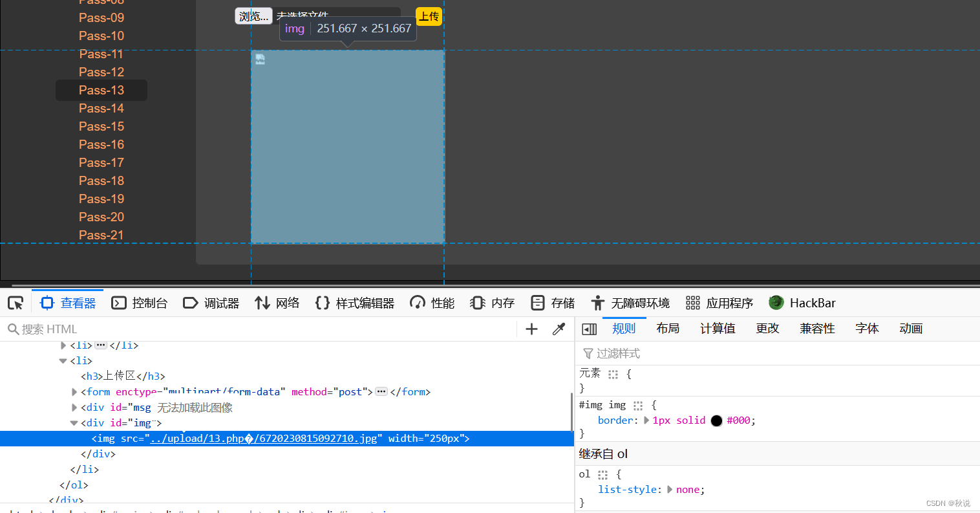980x513 pixels.
Task: Select the closing </ol> tag line
Action: pos(74,485)
